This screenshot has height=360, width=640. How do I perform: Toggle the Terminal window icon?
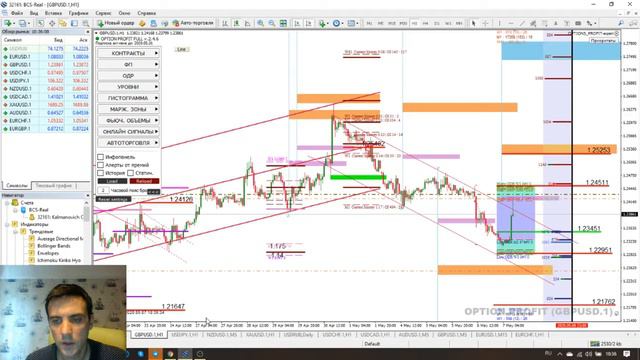(74, 23)
